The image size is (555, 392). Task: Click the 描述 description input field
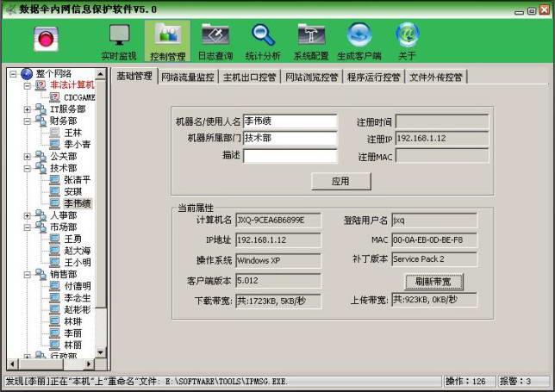290,156
